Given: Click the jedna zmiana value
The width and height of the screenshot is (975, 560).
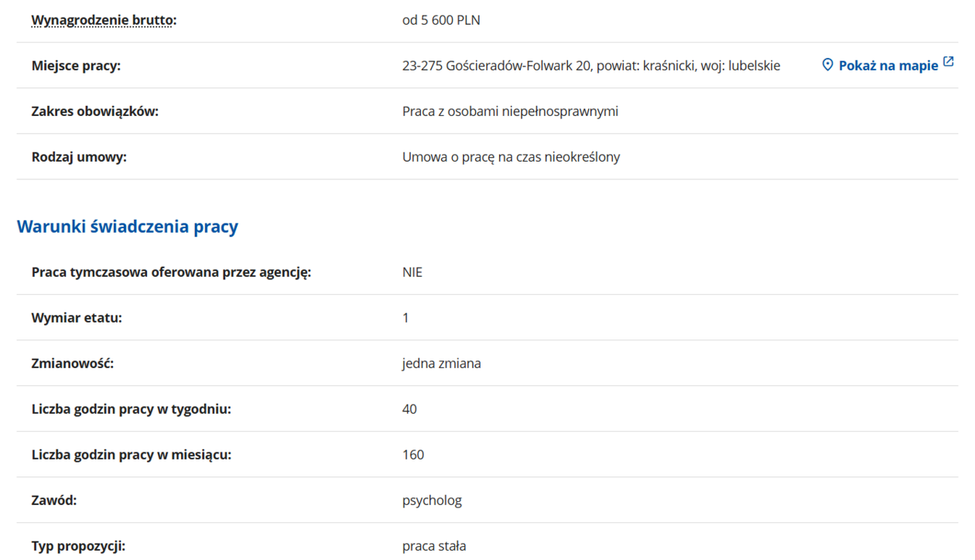Looking at the screenshot, I should pos(441,364).
